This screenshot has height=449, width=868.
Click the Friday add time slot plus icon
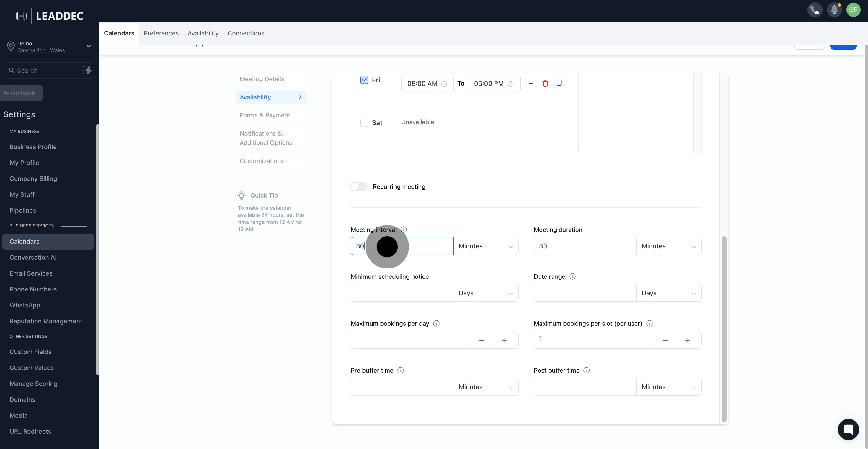click(531, 83)
